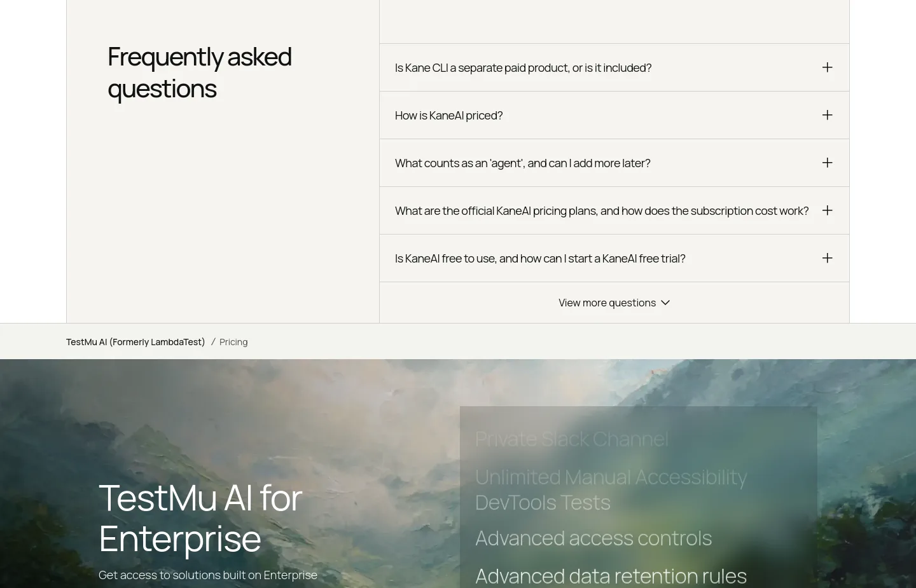The height and width of the screenshot is (588, 916).
Task: Expand 'Is KaneAI free to use' question
Action: click(614, 258)
